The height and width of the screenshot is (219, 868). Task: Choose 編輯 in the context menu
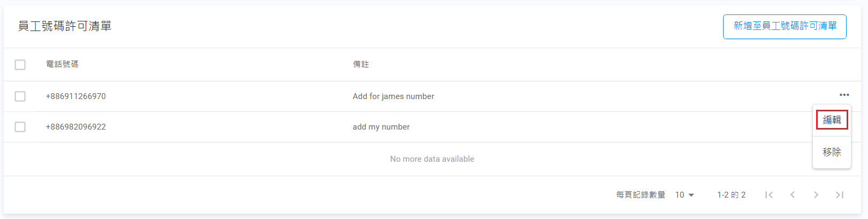pos(832,120)
